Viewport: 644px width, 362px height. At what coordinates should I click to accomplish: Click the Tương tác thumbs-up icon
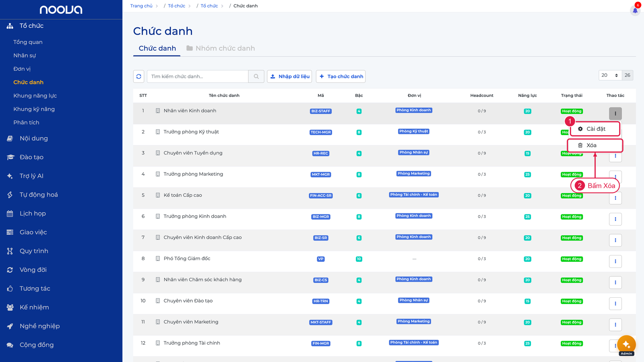pos(10,288)
